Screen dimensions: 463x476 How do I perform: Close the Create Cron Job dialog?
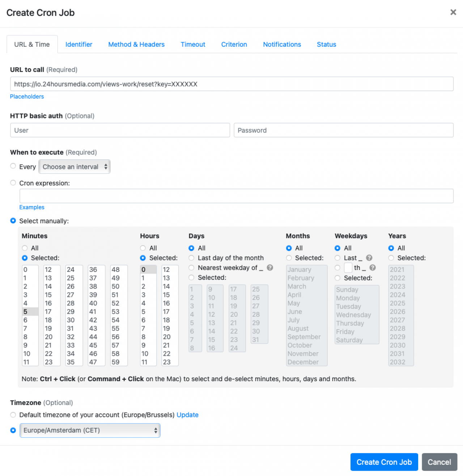(x=453, y=12)
